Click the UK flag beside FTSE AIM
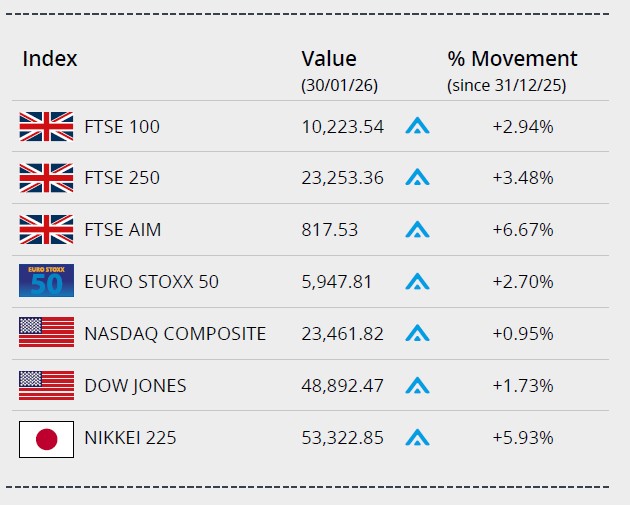The width and height of the screenshot is (630, 505). (x=46, y=230)
